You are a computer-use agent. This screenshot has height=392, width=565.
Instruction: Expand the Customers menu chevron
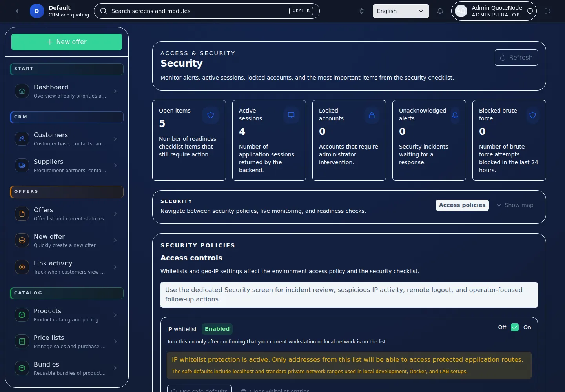pos(115,139)
